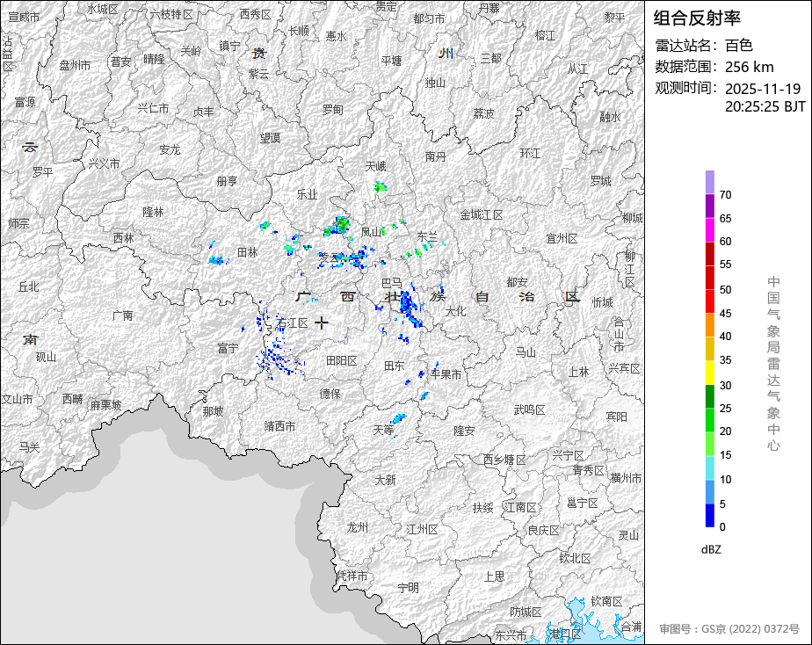Click the 组合反射率 title text
Viewport: 812px width, 645px height.
(697, 18)
